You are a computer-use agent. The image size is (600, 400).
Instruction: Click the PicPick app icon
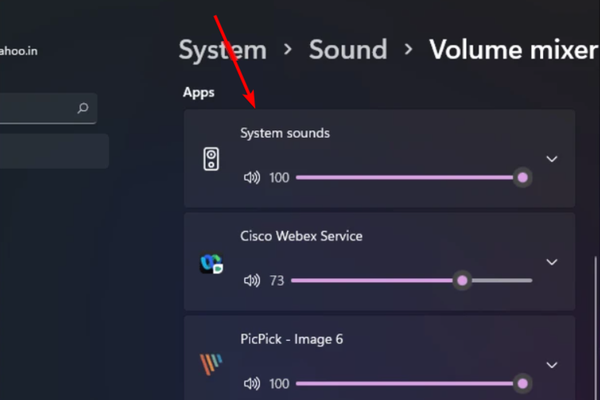tap(211, 365)
